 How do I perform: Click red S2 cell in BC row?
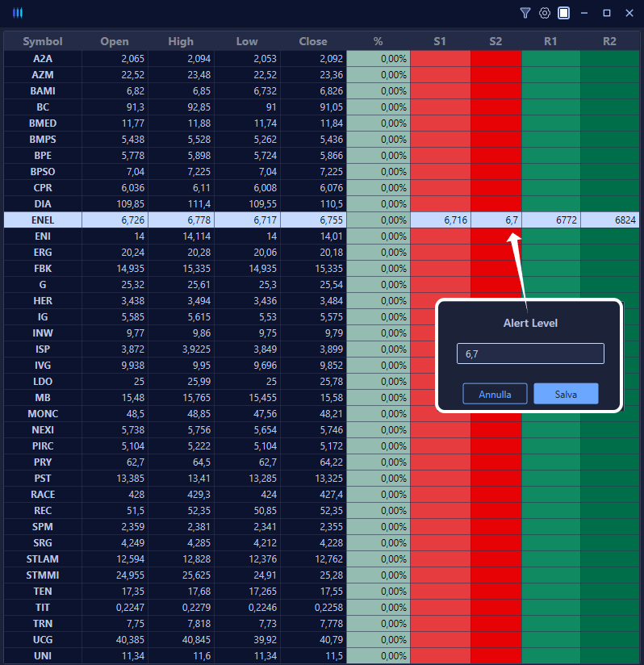496,107
